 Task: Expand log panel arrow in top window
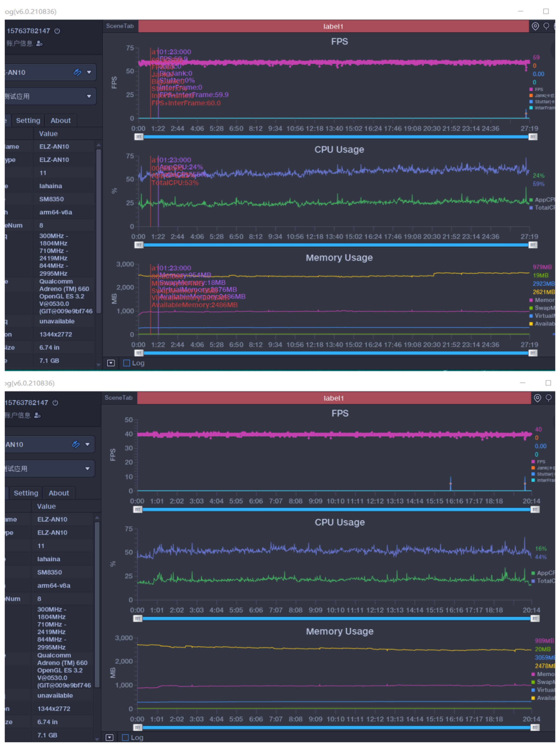(x=111, y=363)
